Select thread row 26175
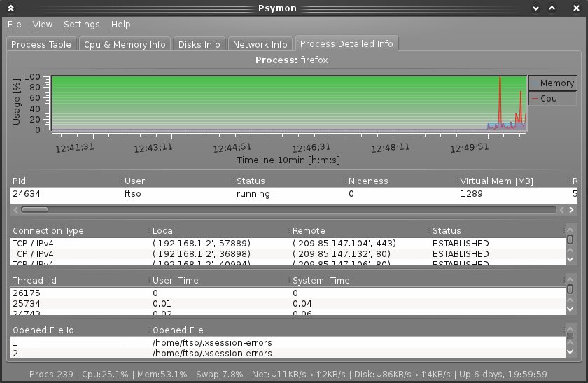 (x=288, y=293)
